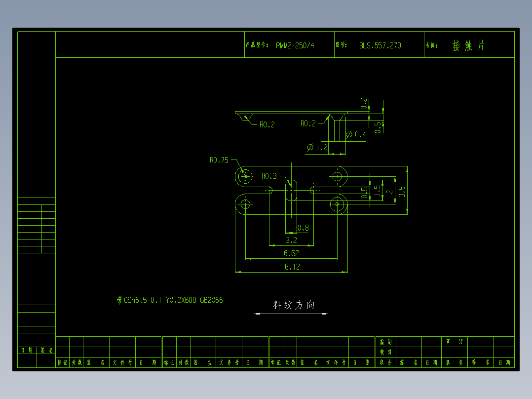This screenshot has width=532, height=399.
Task: Pick the 'R0.2' callout at the left bend
Action: coord(267,124)
